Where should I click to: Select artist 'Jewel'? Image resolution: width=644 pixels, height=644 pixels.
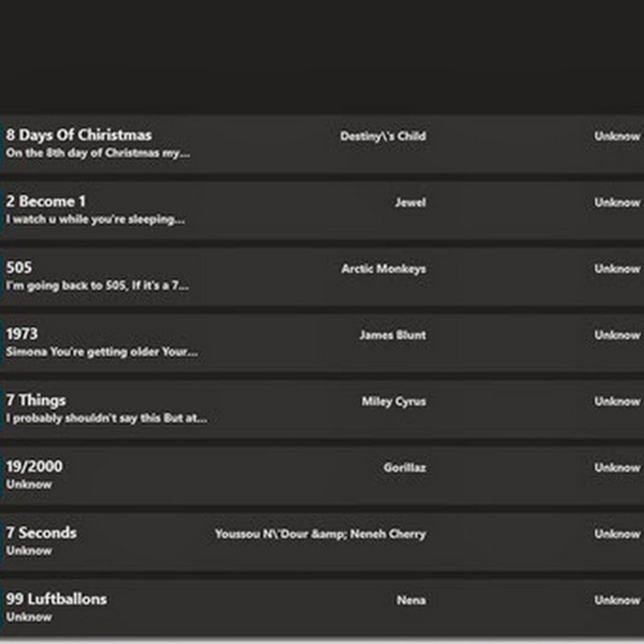coord(411,203)
